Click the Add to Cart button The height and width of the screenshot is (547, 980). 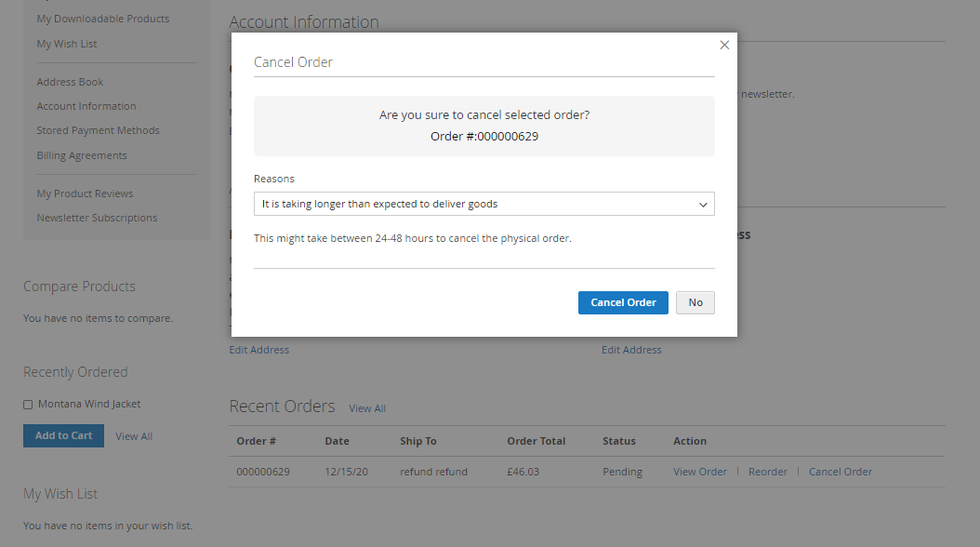click(63, 435)
